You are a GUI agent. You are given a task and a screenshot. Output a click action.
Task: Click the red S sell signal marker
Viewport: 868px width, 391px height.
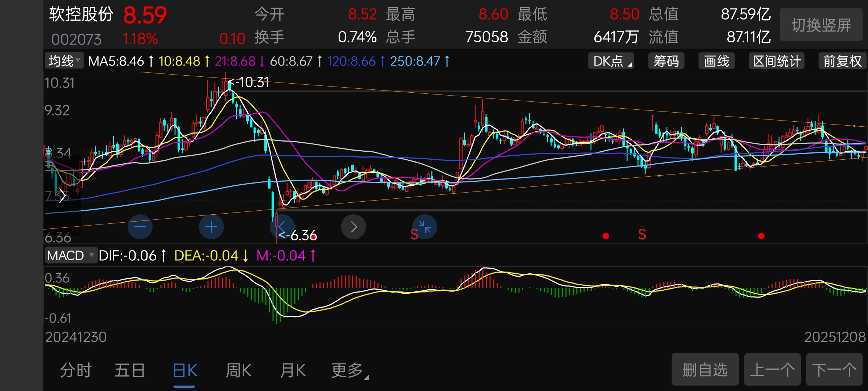coord(642,235)
